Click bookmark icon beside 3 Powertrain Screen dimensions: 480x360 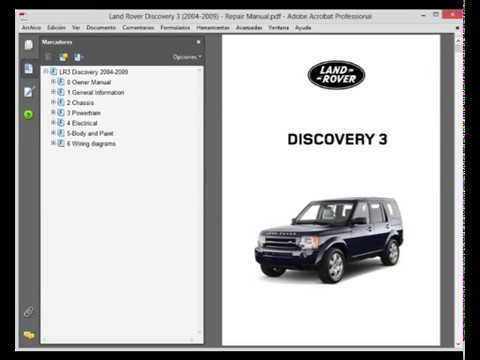point(61,113)
